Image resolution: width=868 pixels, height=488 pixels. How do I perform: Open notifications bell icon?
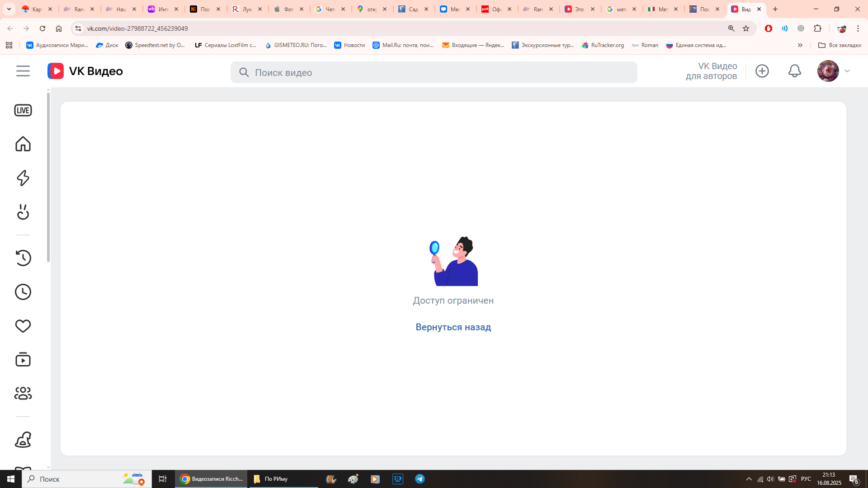tap(795, 71)
